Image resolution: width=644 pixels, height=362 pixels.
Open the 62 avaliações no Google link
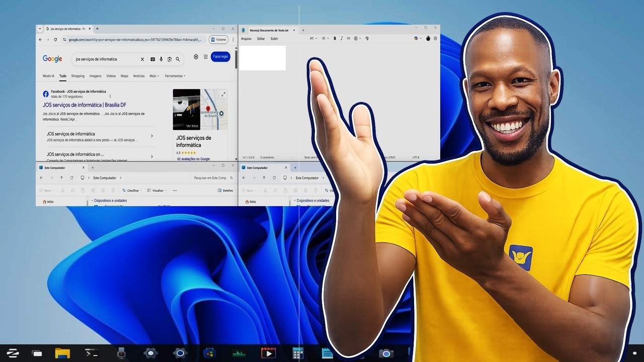coord(193,159)
